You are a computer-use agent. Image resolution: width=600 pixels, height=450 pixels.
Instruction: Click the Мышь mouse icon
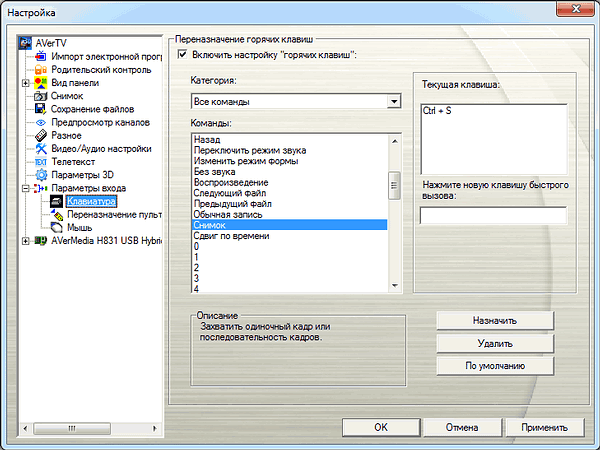[56, 227]
